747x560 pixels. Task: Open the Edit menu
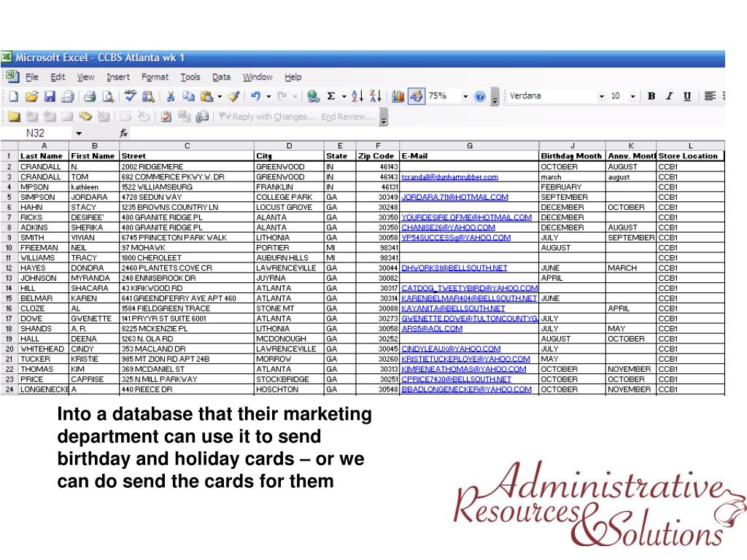click(x=58, y=77)
